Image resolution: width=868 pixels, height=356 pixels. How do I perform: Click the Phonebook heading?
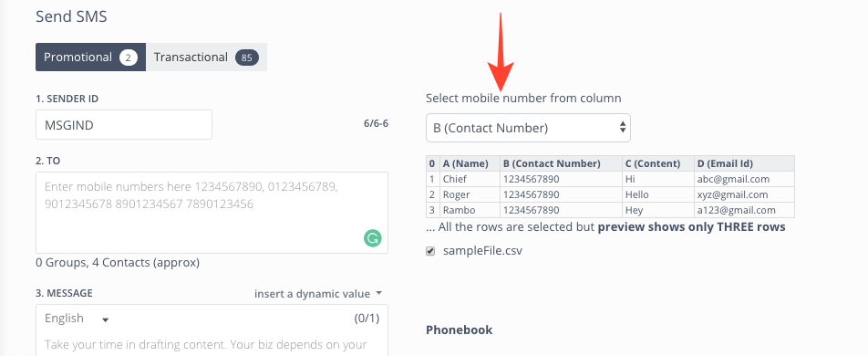(459, 330)
